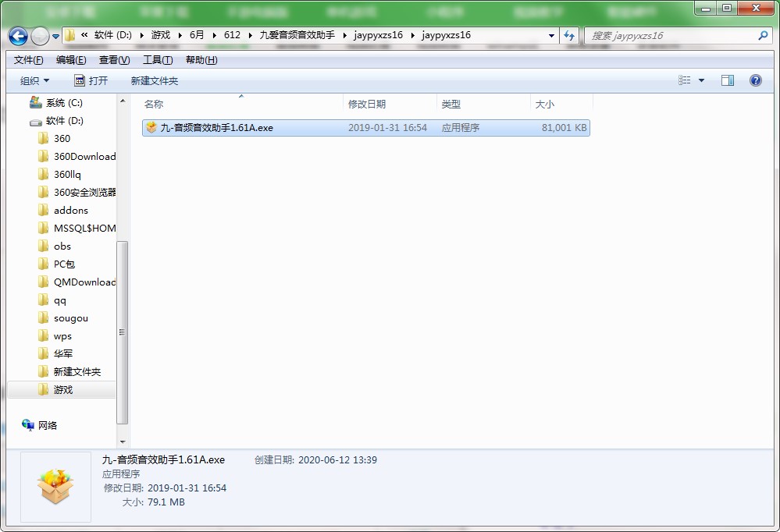The height and width of the screenshot is (532, 780).
Task: Open address bar history dropdown
Action: pyautogui.click(x=551, y=36)
